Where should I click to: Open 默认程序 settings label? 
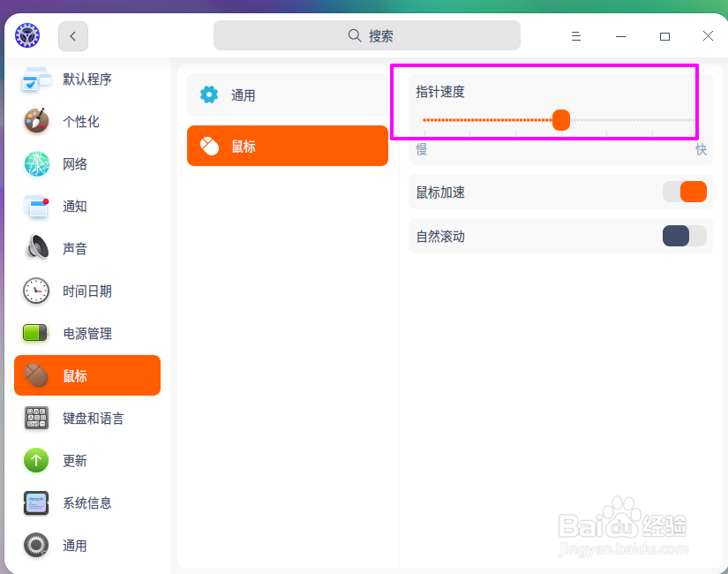pyautogui.click(x=87, y=79)
